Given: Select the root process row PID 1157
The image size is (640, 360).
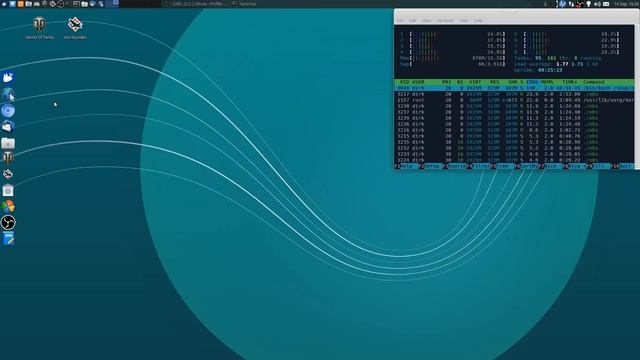Looking at the screenshot, I should coord(514,100).
